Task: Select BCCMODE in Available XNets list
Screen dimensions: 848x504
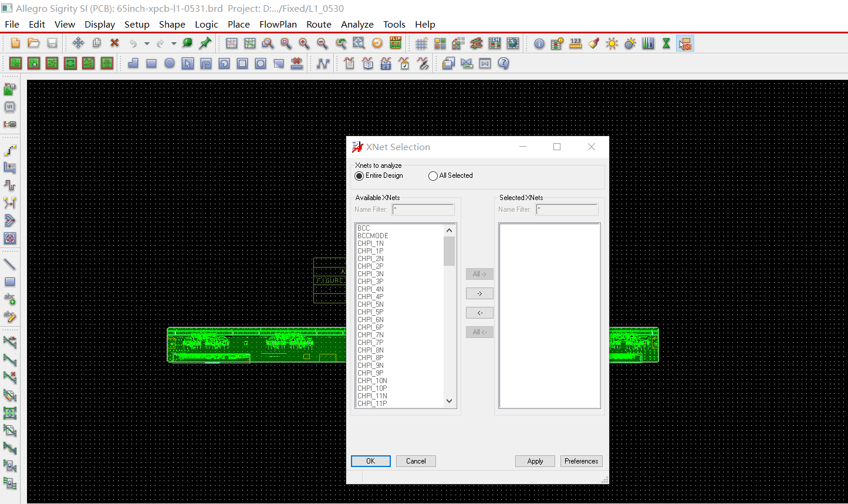Action: tap(373, 236)
